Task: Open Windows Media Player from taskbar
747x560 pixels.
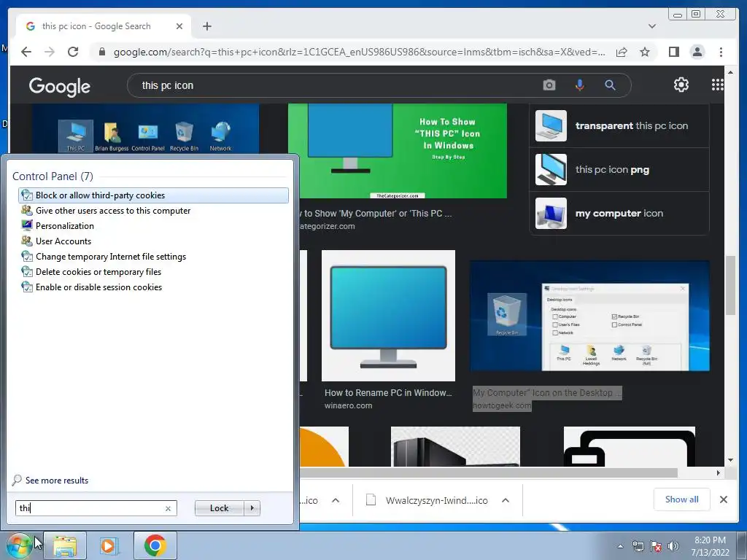Action: point(108,545)
